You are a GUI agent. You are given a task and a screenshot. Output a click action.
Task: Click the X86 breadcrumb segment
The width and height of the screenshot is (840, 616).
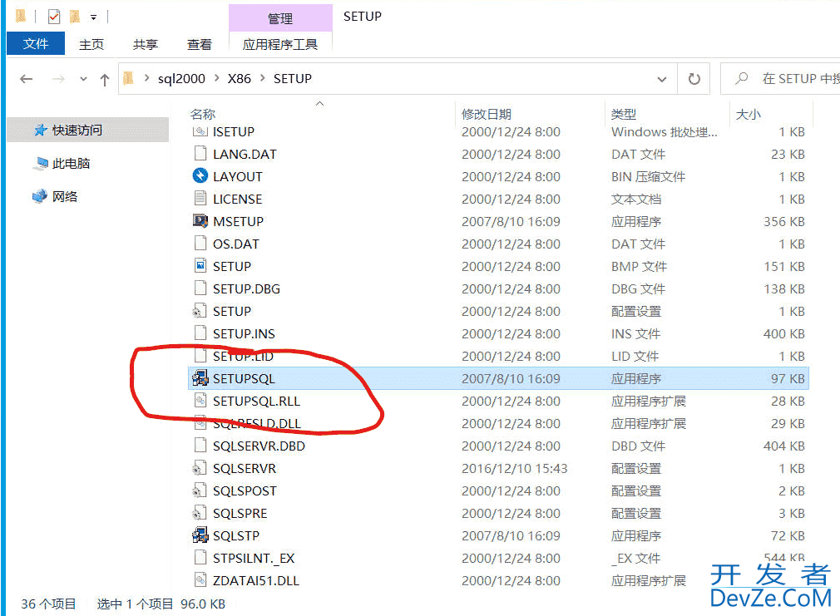(239, 79)
